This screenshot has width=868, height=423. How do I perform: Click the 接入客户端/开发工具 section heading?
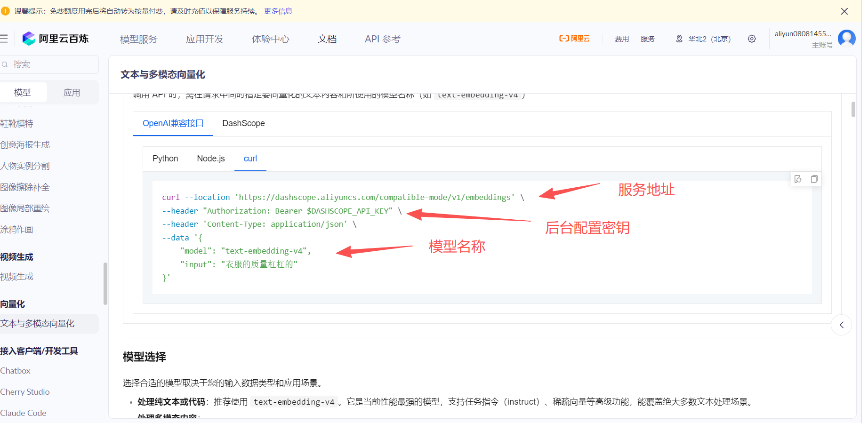point(39,351)
